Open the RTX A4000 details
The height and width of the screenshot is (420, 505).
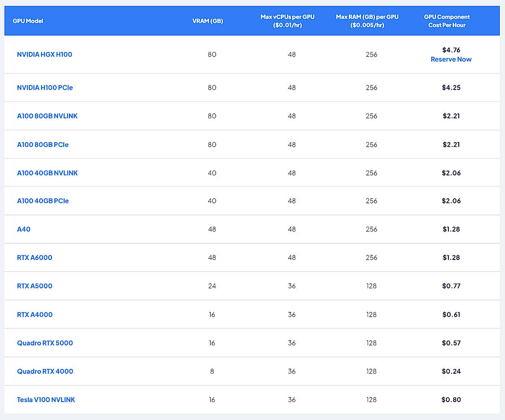click(x=34, y=315)
